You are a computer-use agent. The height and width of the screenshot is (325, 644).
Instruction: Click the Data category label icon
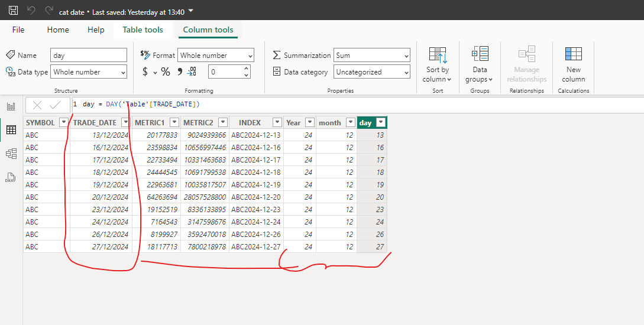click(x=277, y=71)
